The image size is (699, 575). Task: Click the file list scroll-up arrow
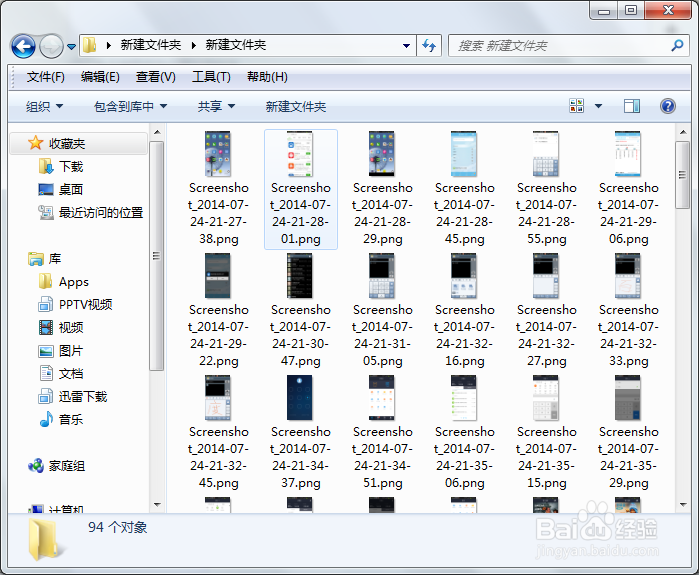(x=683, y=132)
